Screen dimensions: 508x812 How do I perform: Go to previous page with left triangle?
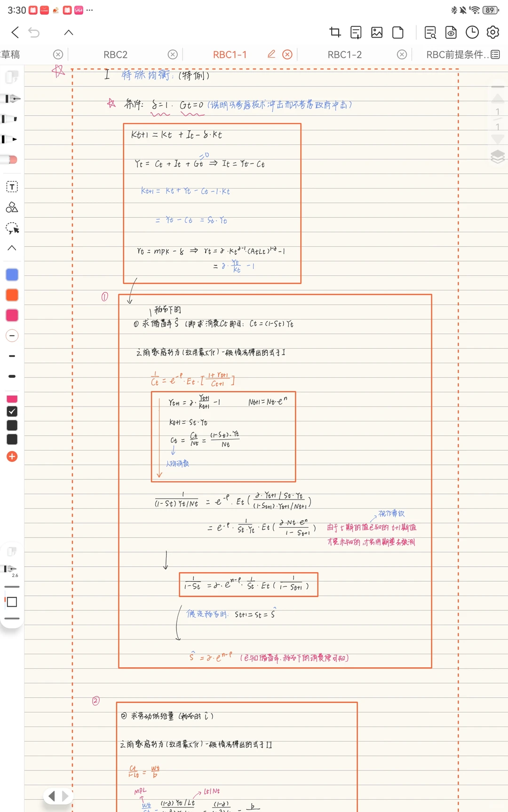pos(52,796)
